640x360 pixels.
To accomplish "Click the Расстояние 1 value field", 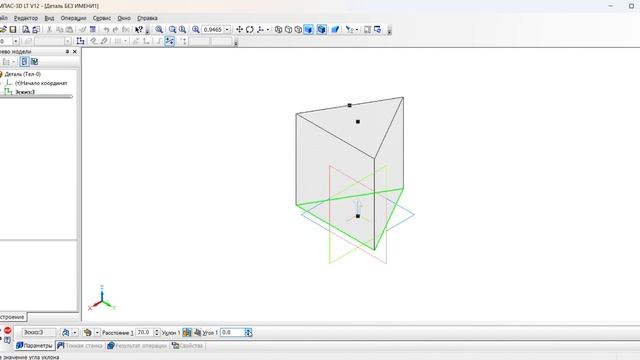I will (144, 333).
